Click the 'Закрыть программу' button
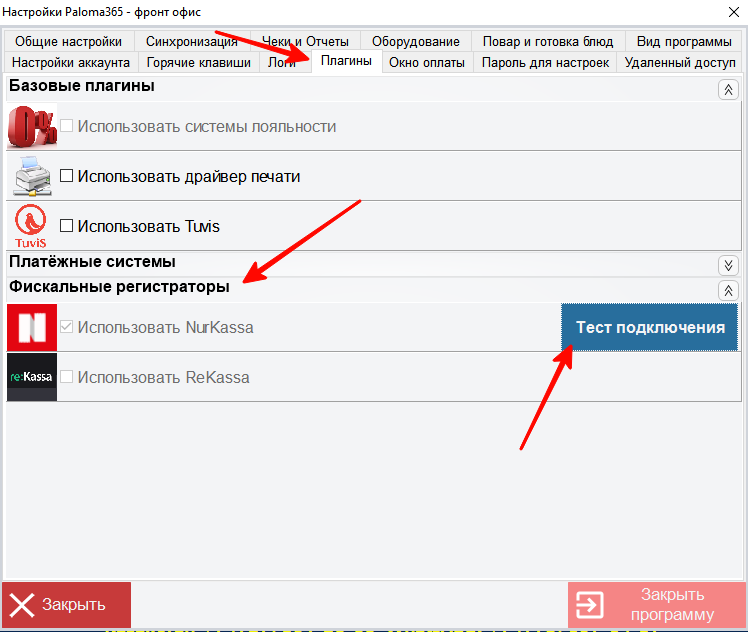The height and width of the screenshot is (632, 748). tap(656, 605)
